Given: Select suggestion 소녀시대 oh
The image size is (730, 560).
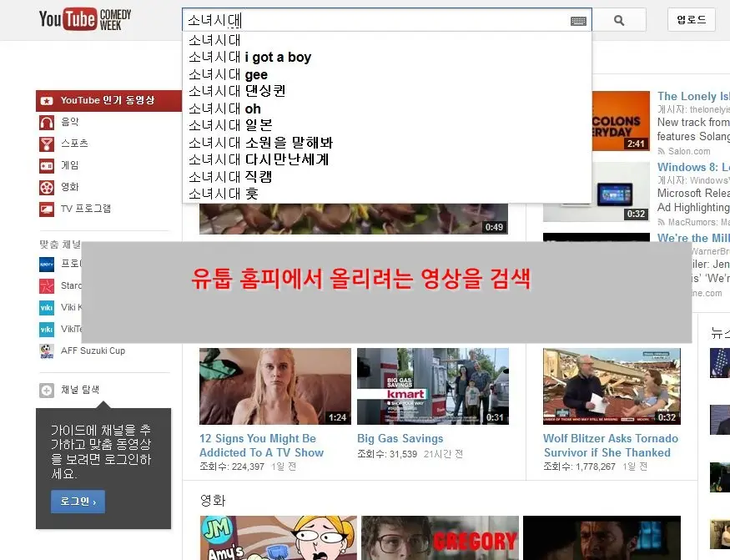Looking at the screenshot, I should tap(386, 108).
